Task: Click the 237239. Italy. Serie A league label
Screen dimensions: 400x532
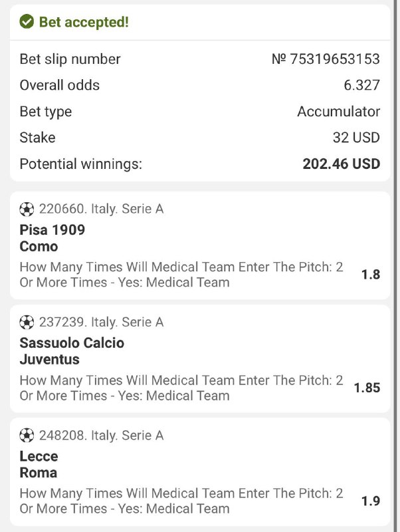Action: [x=101, y=322]
